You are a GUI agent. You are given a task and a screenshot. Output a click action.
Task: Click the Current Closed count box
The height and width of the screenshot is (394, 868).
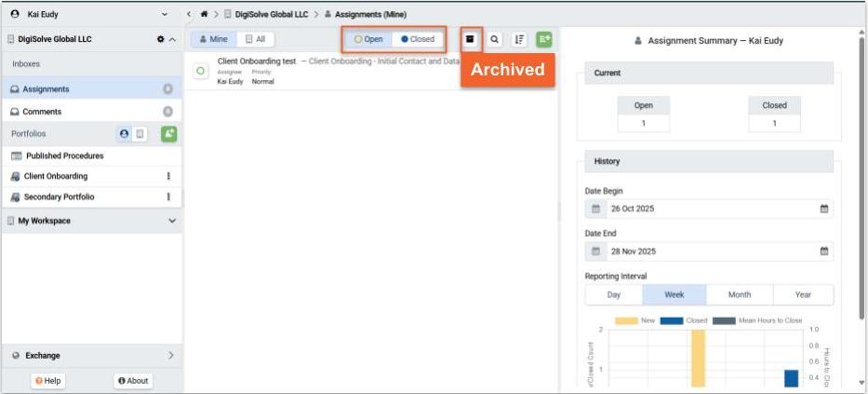pos(774,115)
